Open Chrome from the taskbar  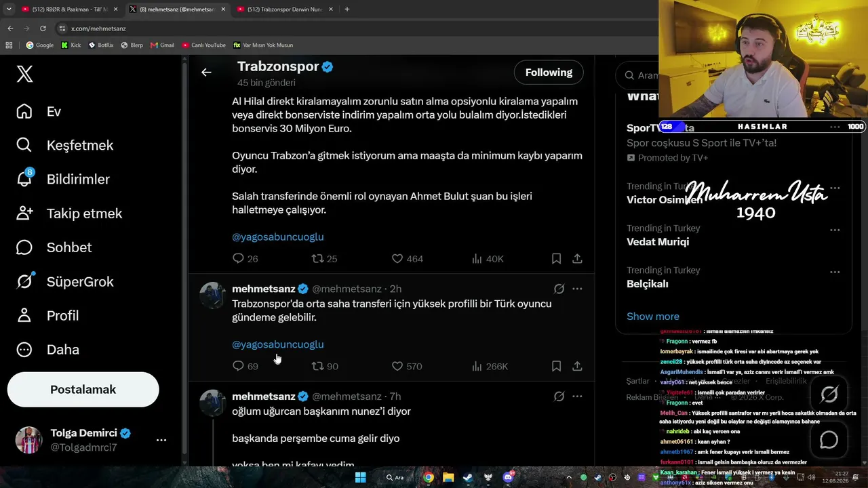(429, 477)
